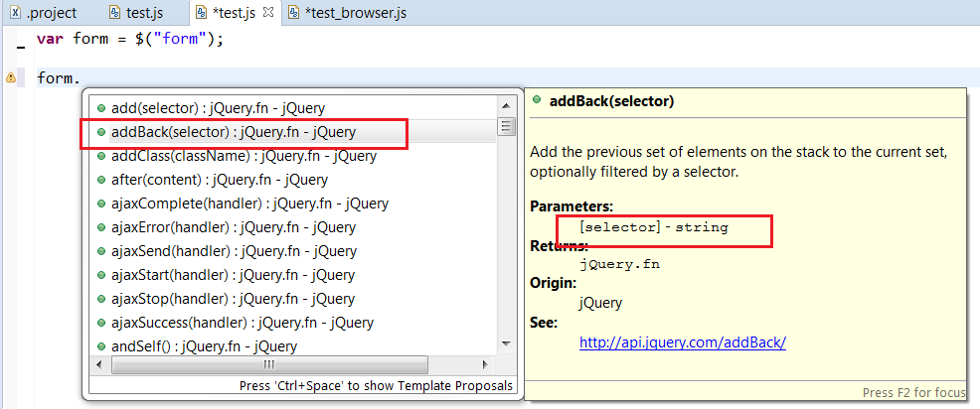This screenshot has width=980, height=409.
Task: Click the green icon next to ajaxStop(handler)
Action: (101, 299)
